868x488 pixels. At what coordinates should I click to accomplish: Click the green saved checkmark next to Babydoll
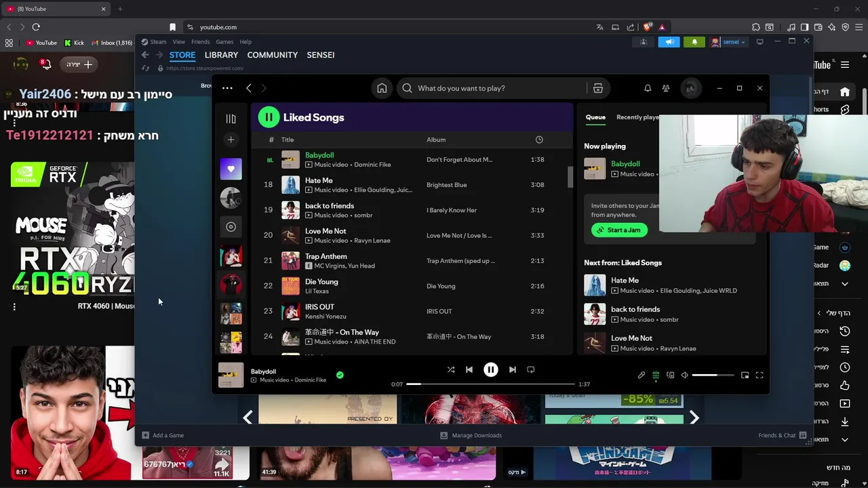[x=340, y=375]
